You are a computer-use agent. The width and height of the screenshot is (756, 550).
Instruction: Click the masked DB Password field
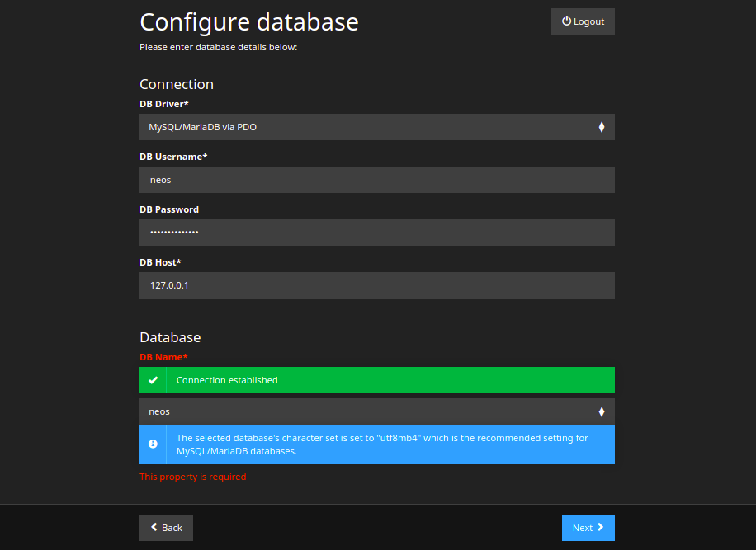376,232
